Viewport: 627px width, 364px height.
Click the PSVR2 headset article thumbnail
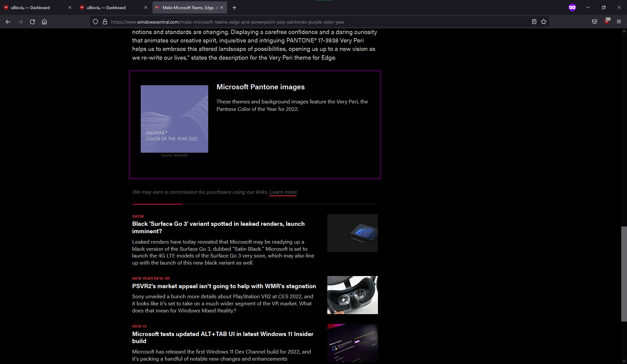pyautogui.click(x=352, y=295)
